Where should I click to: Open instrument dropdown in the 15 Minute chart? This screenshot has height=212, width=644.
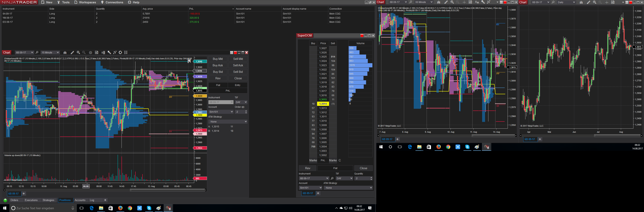(24, 53)
